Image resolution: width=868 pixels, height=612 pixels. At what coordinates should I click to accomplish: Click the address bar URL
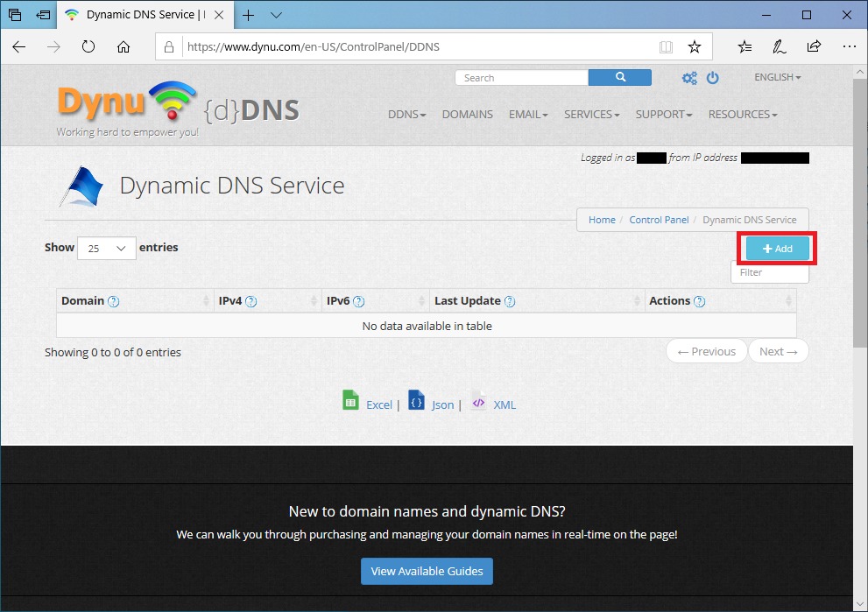click(x=314, y=47)
